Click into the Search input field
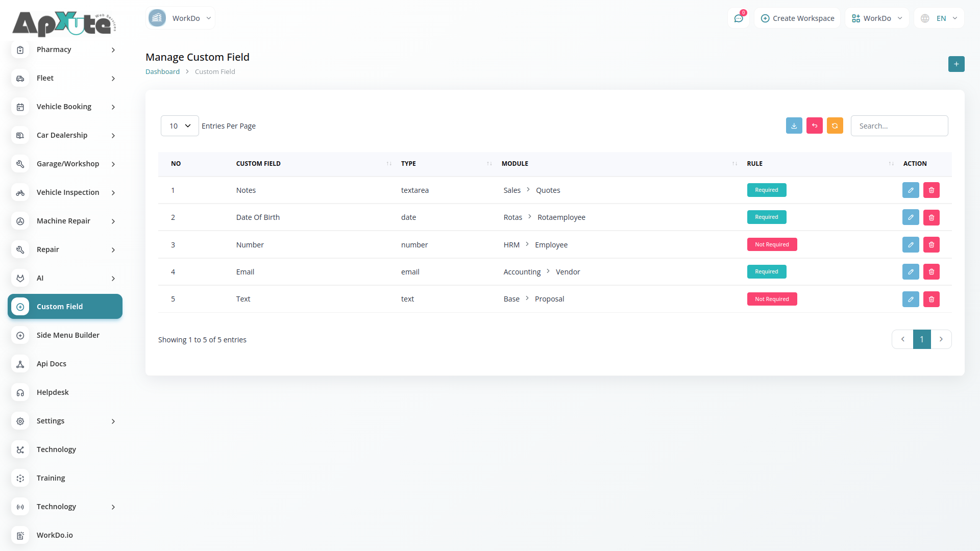Screen dimensions: 980x551 pos(899,126)
